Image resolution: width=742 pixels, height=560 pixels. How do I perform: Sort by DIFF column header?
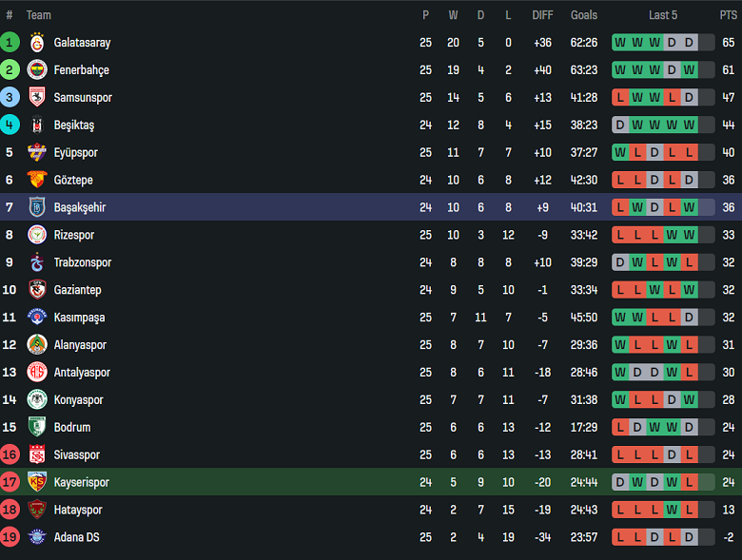coord(542,15)
